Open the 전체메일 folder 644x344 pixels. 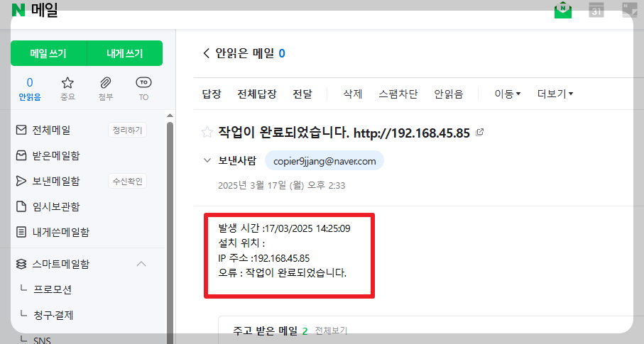pyautogui.click(x=51, y=130)
